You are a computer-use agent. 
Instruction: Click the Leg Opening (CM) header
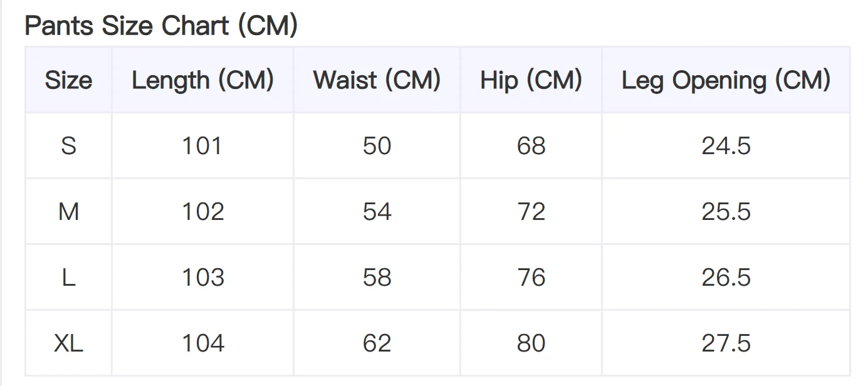tap(726, 80)
